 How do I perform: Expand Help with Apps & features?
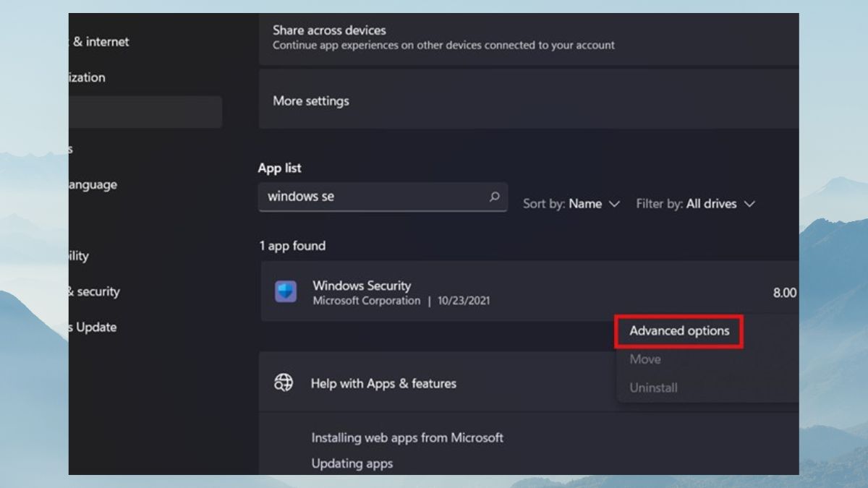529,382
